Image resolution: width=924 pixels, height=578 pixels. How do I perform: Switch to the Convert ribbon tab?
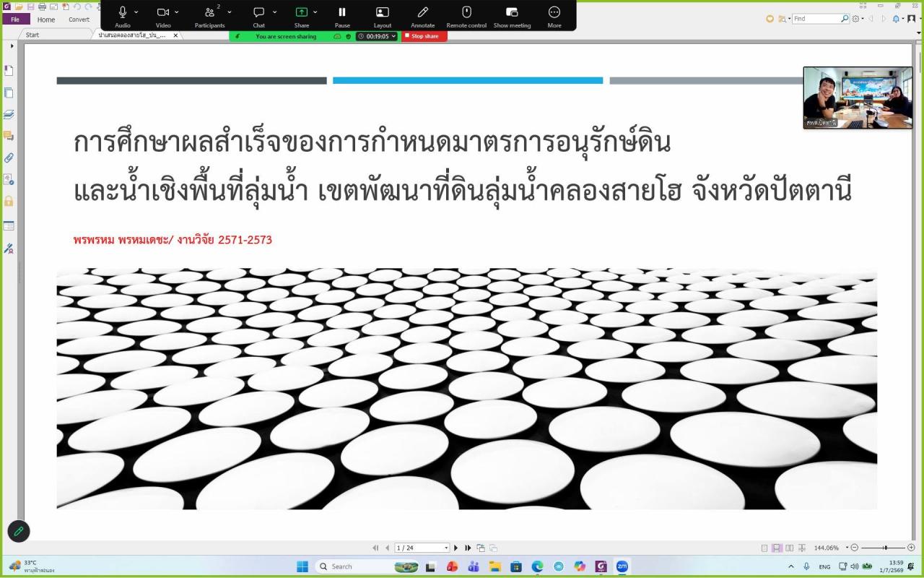click(79, 20)
